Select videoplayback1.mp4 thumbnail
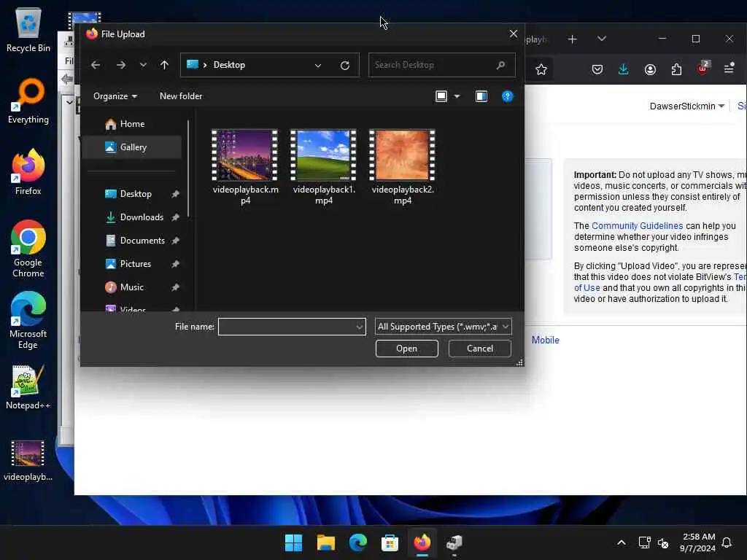This screenshot has height=560, width=747. click(x=323, y=155)
